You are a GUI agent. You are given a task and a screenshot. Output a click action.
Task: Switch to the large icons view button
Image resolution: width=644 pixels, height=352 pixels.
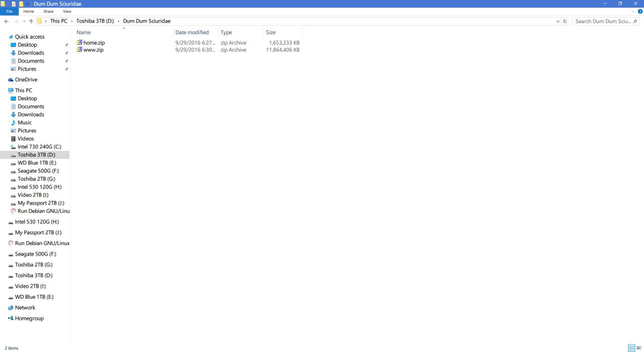639,348
